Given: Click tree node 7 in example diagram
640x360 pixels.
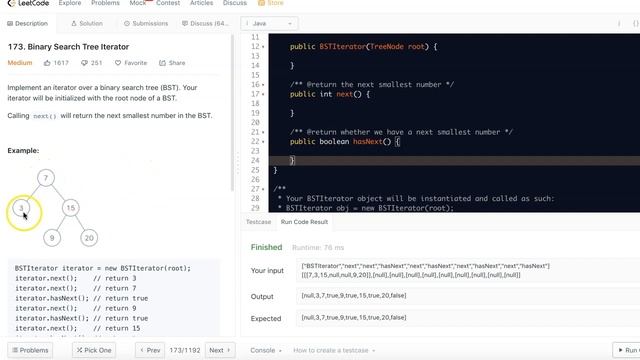Looking at the screenshot, I should coord(46,178).
